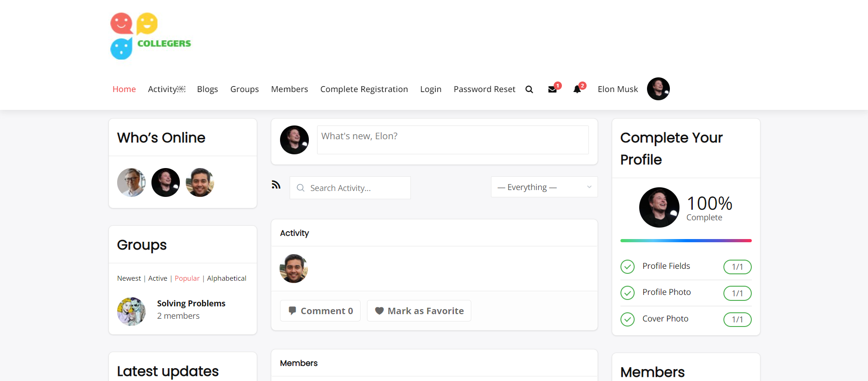Click the profile completion progress bar
Screen dimensions: 868x381
click(685, 240)
